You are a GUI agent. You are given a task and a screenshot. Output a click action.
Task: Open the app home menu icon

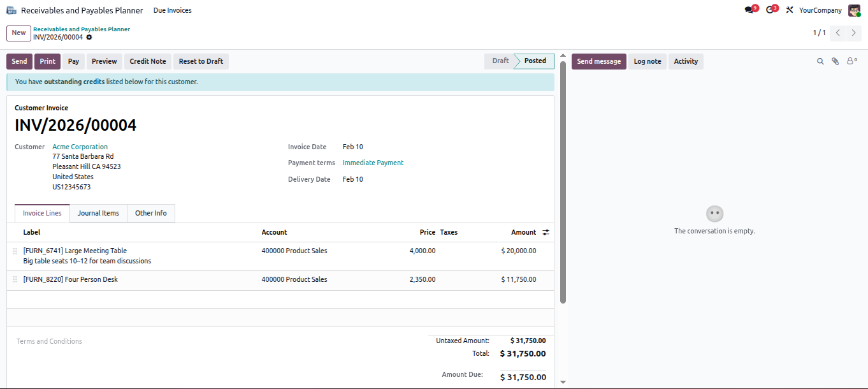pos(11,10)
